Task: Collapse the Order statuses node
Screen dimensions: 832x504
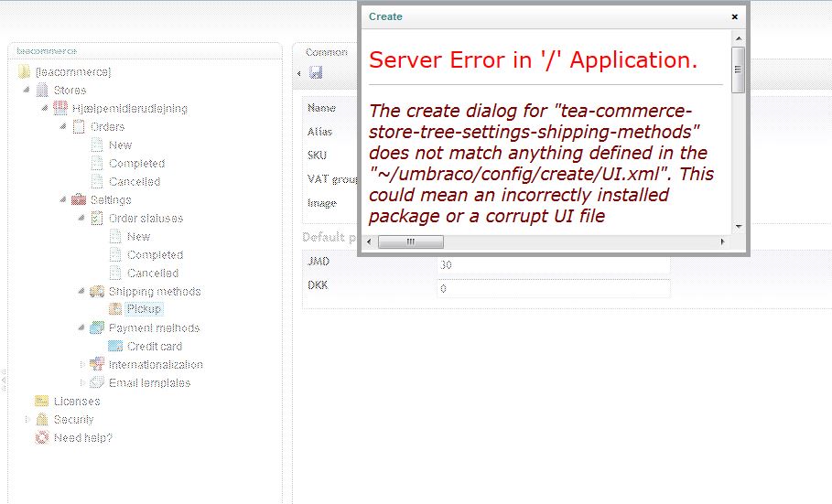Action: point(81,218)
